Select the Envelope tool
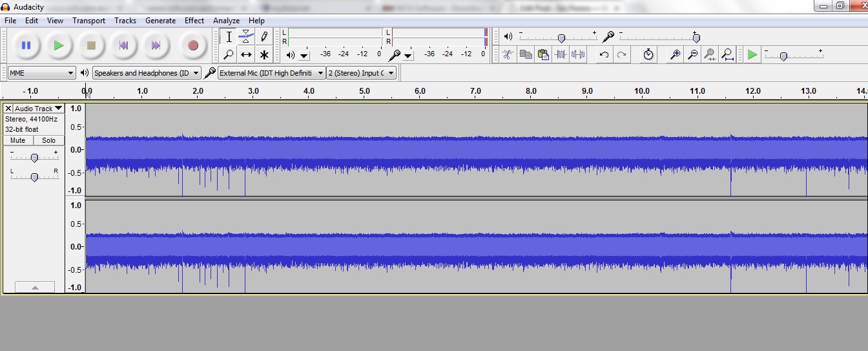The width and height of the screenshot is (868, 351). coord(246,37)
